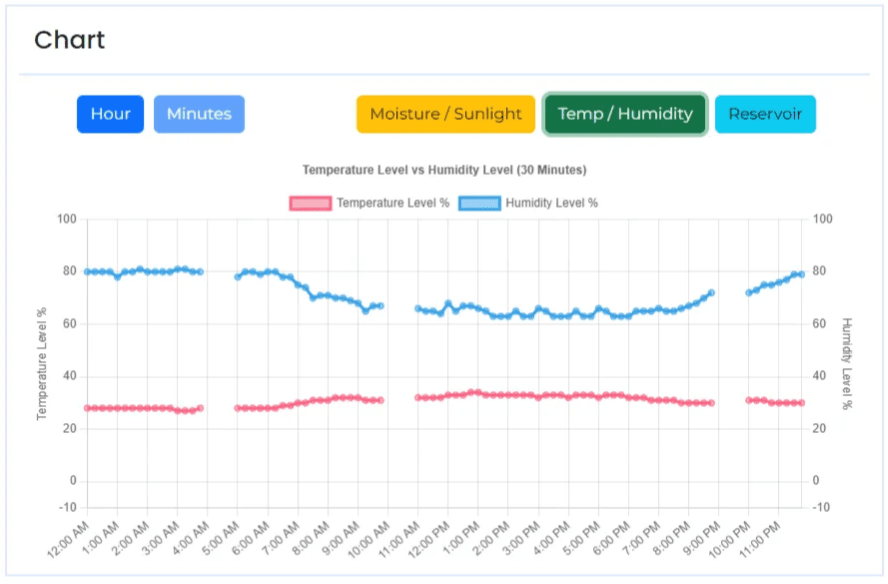This screenshot has height=584, width=888.
Task: Click first humidity data point at 12:00 AM
Action: pos(87,272)
